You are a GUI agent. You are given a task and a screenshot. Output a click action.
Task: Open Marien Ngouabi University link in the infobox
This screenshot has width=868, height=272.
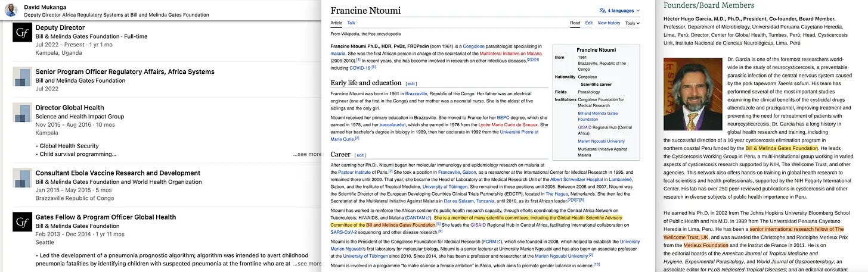[x=601, y=141]
